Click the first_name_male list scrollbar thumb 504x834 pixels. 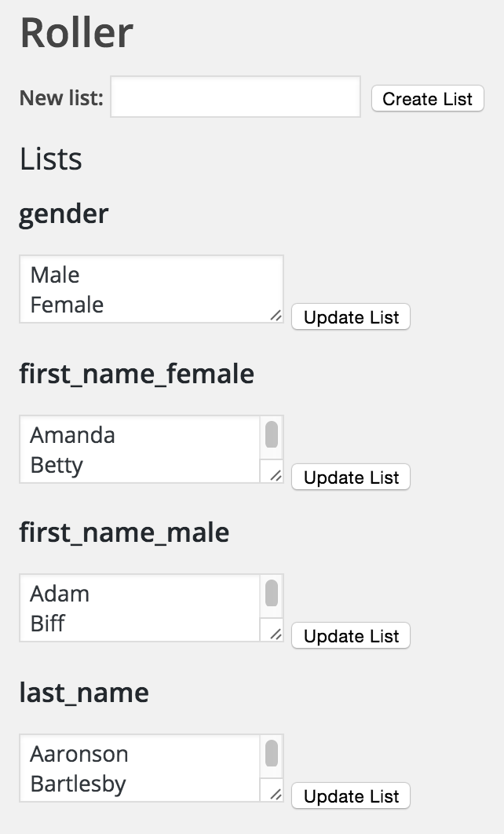tap(272, 594)
